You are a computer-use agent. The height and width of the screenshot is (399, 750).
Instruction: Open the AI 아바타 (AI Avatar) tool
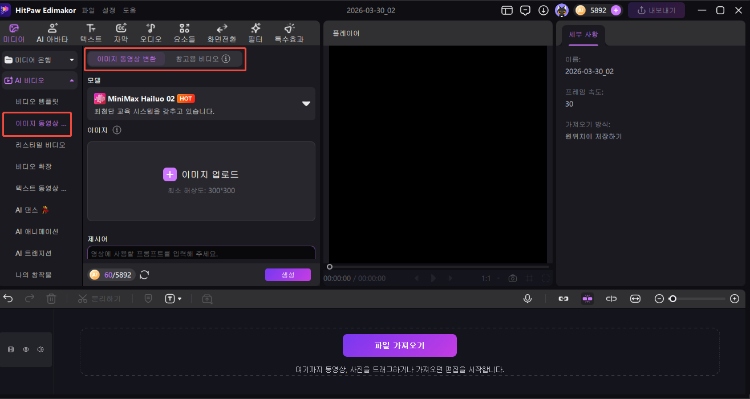52,33
